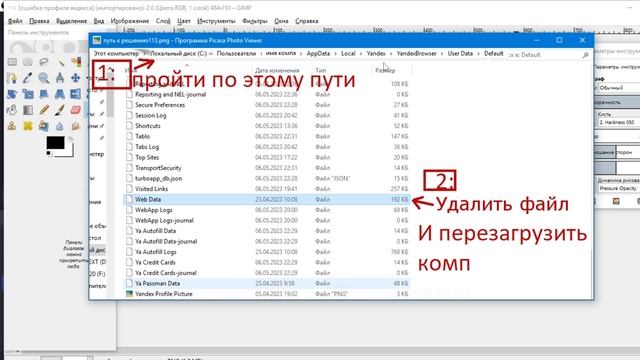Click the Пользователи breadcrumb segment

click(x=236, y=53)
